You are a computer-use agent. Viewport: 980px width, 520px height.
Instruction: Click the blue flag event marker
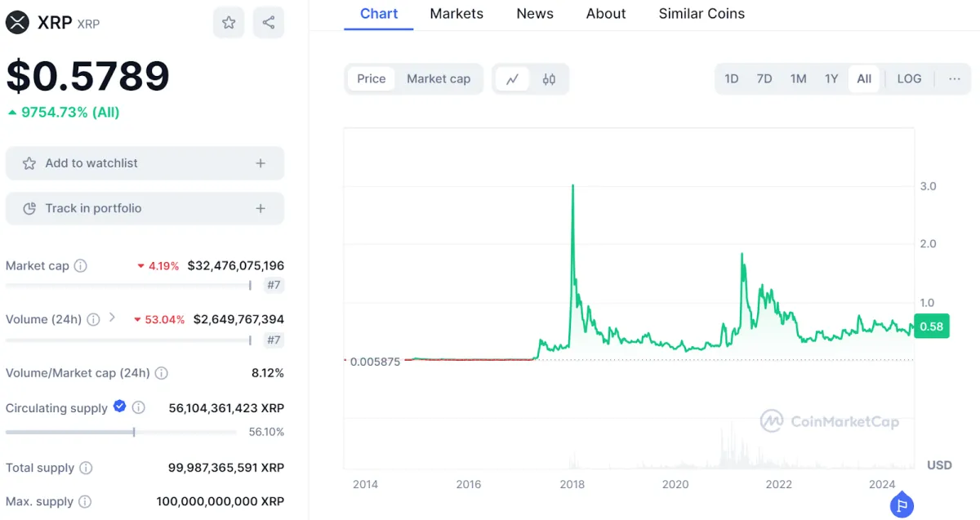[x=902, y=505]
